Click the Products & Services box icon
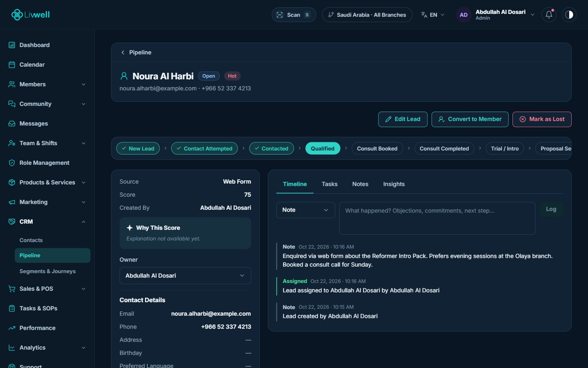Viewport: 588px width, 368px height. pos(12,182)
